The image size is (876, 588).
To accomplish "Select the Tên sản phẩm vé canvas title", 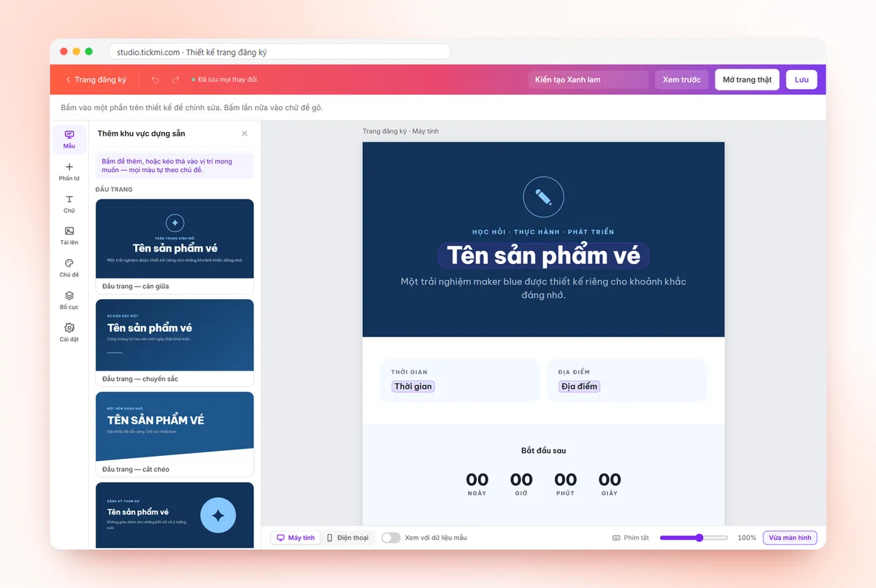I will tap(543, 255).
